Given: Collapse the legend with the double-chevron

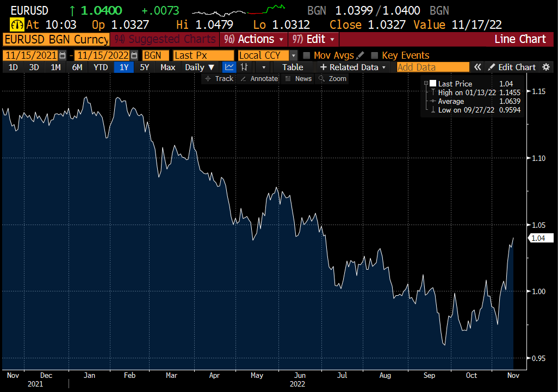Looking at the screenshot, I should point(478,67).
